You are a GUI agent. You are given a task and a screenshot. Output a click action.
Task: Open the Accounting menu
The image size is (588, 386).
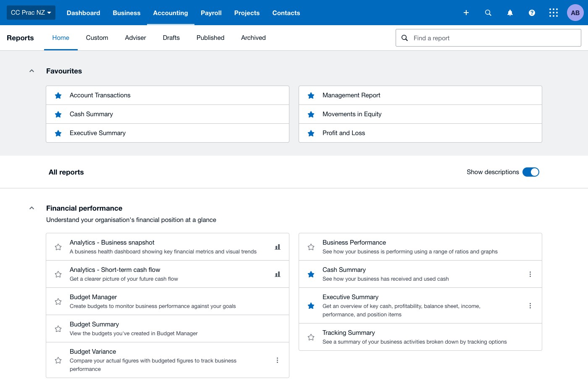point(171,13)
